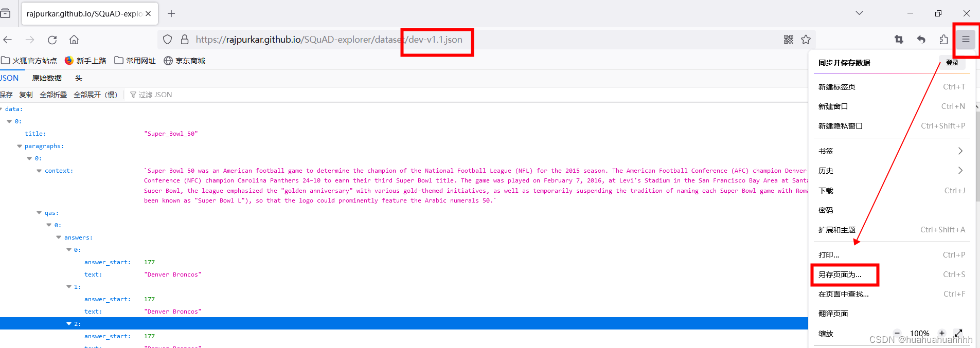Open the 新手上路 Firefox bookmark
Screen dimensions: 980x348
(x=85, y=61)
